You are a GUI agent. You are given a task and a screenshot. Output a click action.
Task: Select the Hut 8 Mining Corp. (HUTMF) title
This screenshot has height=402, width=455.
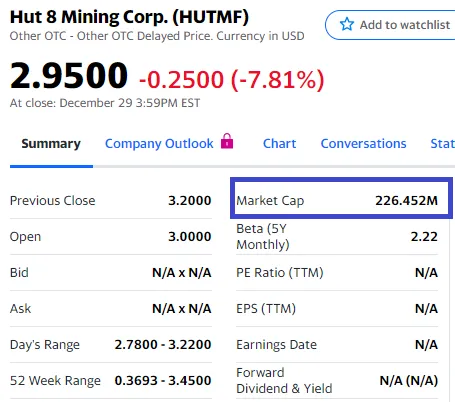(129, 17)
